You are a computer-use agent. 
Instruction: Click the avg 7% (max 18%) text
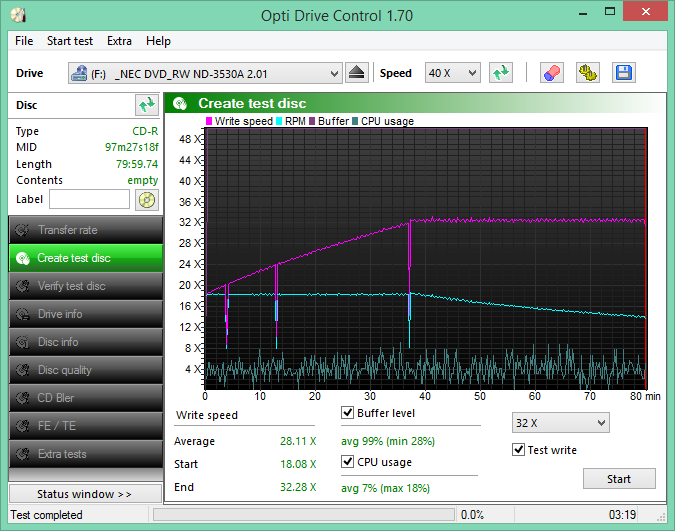tap(385, 488)
